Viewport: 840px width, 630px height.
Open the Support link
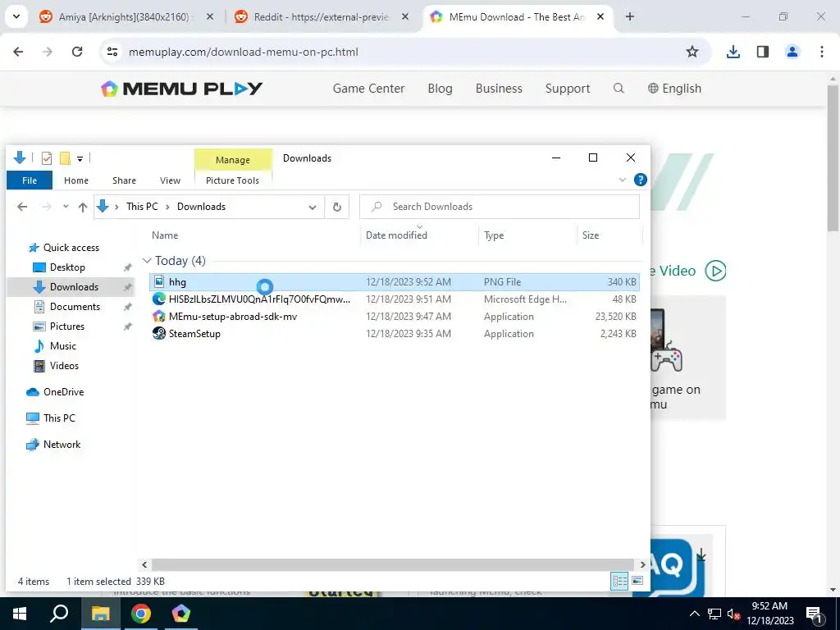pyautogui.click(x=568, y=89)
